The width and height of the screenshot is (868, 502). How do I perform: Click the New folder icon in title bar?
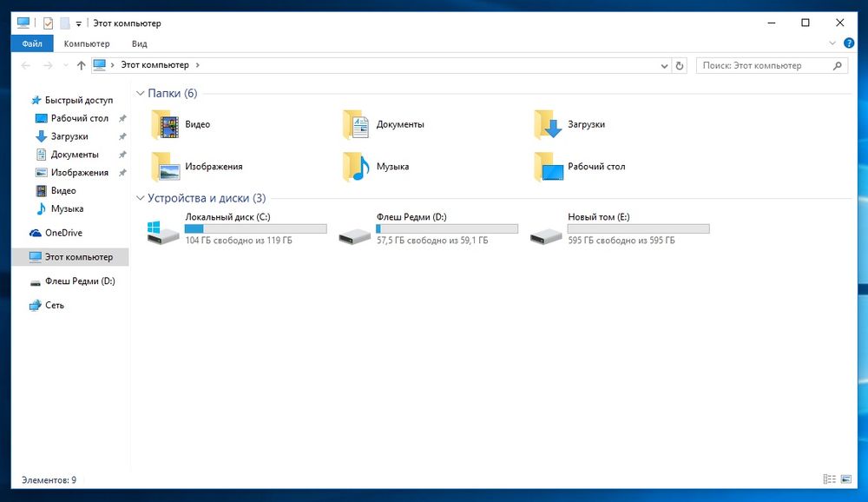coord(65,23)
